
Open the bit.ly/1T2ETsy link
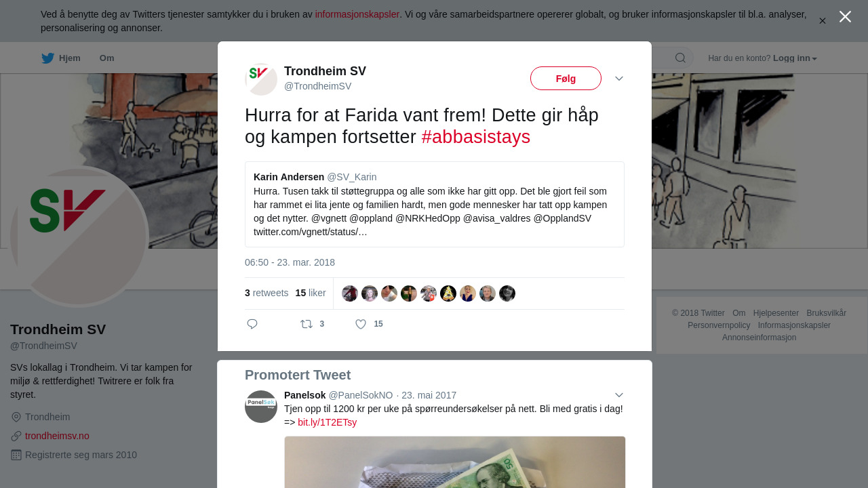point(327,422)
